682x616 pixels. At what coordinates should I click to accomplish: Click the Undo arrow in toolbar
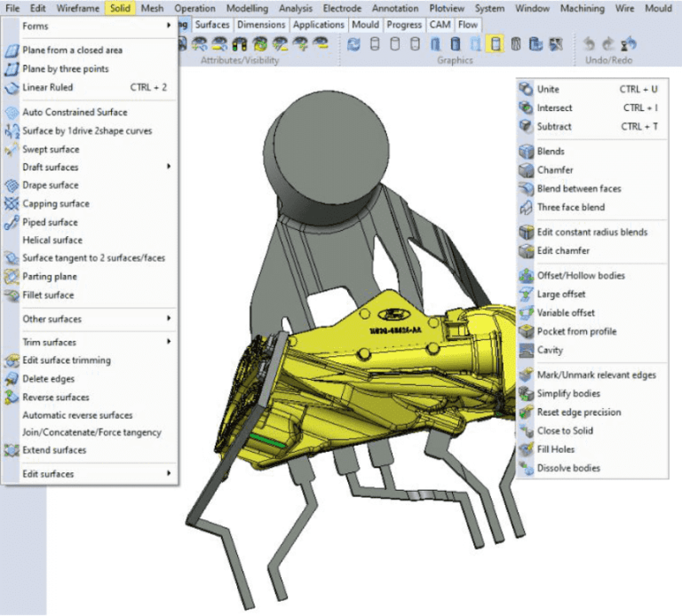click(x=589, y=43)
